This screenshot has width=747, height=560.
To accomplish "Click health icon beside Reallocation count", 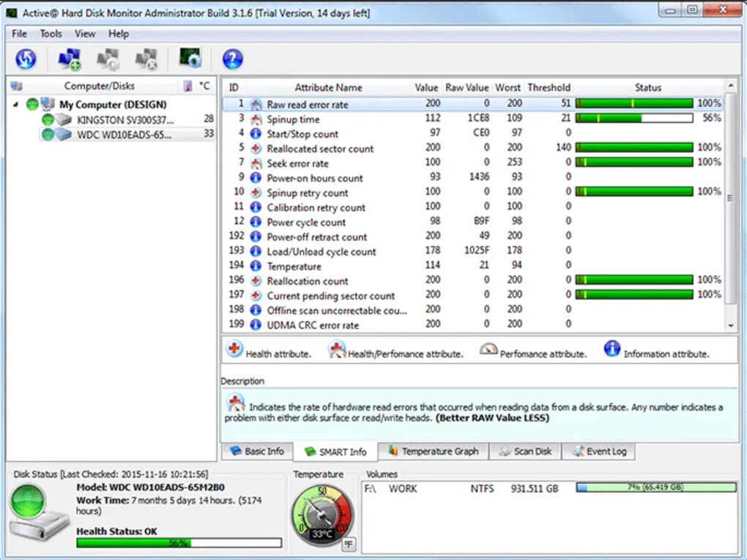I will [x=256, y=281].
